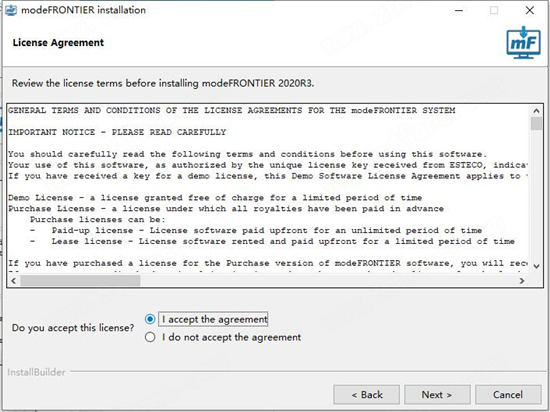
Task: Click the I accept the agreement label
Action: 214,319
